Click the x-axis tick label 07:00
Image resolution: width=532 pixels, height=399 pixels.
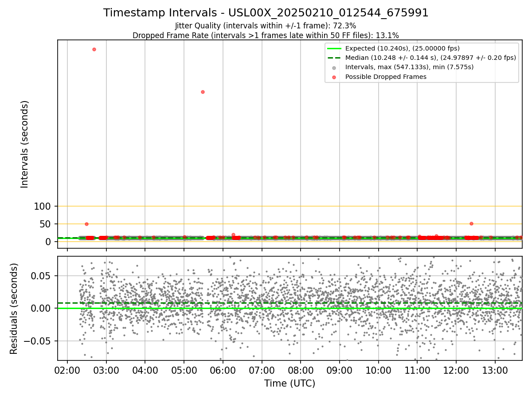(262, 371)
